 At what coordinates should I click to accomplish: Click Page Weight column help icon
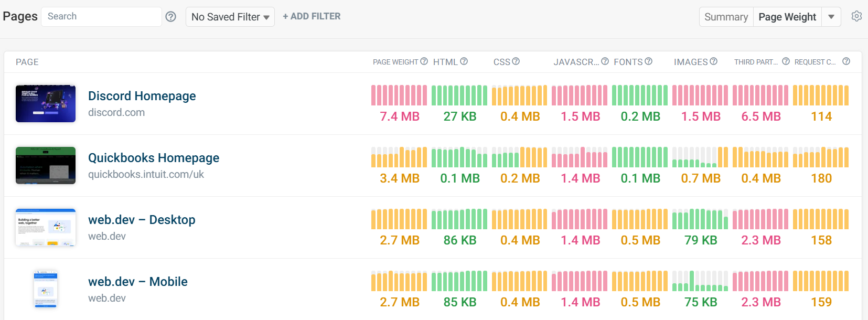tap(424, 61)
